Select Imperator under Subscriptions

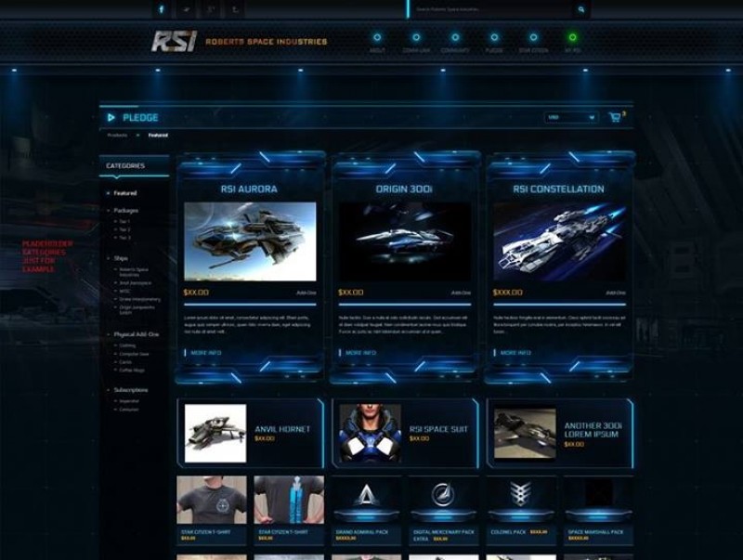tap(129, 401)
